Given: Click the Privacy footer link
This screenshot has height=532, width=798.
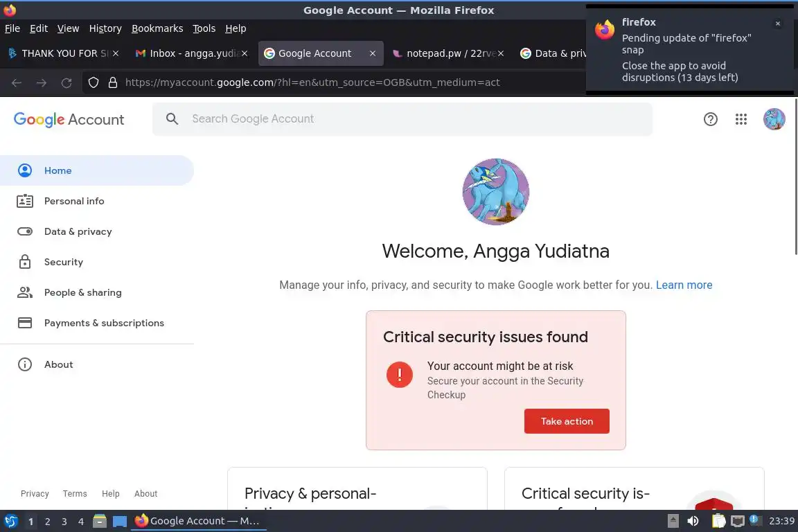Looking at the screenshot, I should click(35, 494).
